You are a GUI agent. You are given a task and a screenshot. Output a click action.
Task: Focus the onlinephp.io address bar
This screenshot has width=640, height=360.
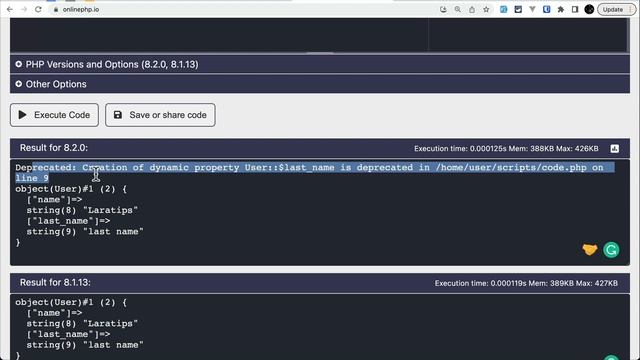[245, 9]
